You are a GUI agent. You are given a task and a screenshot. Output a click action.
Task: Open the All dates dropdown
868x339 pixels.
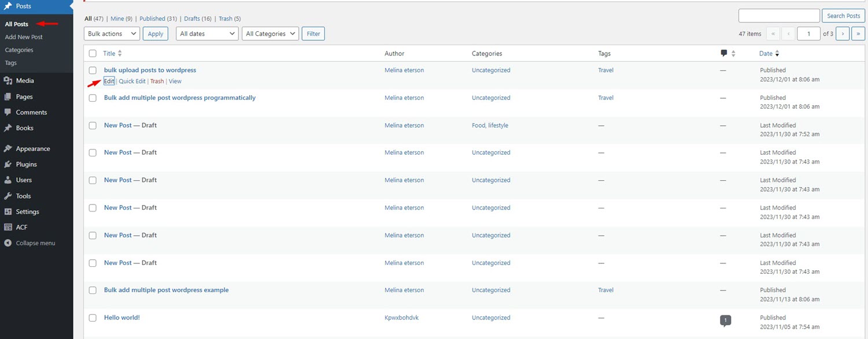point(207,33)
